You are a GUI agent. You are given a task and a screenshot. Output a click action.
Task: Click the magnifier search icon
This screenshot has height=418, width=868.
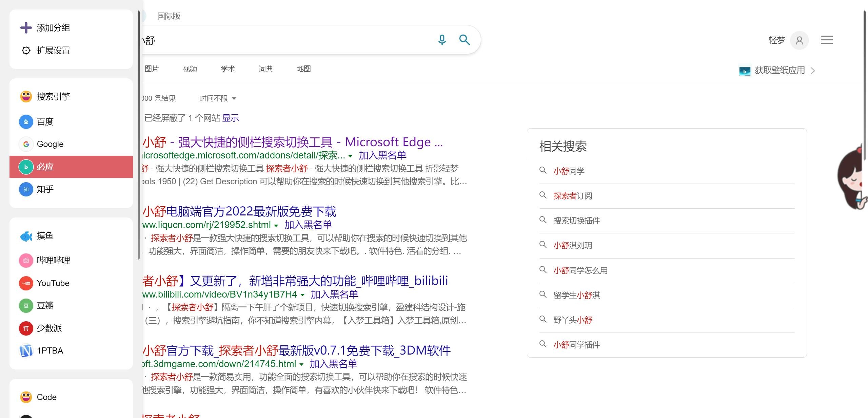(x=465, y=40)
